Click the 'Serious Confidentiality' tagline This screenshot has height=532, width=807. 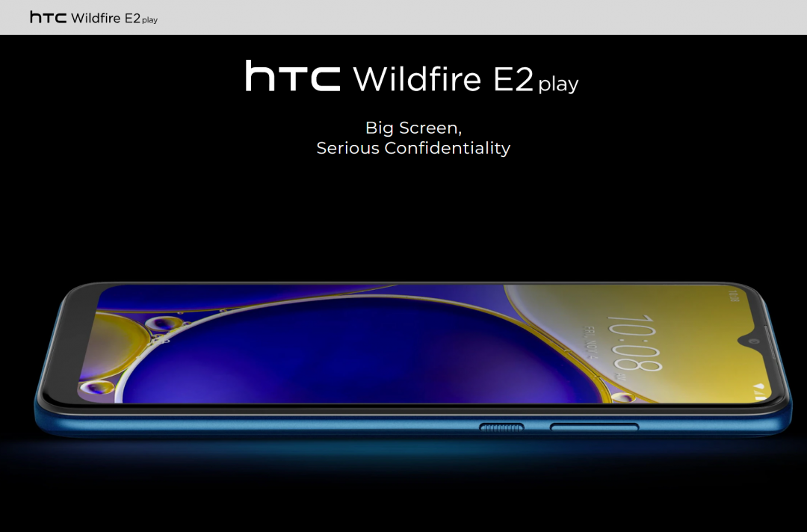click(412, 148)
